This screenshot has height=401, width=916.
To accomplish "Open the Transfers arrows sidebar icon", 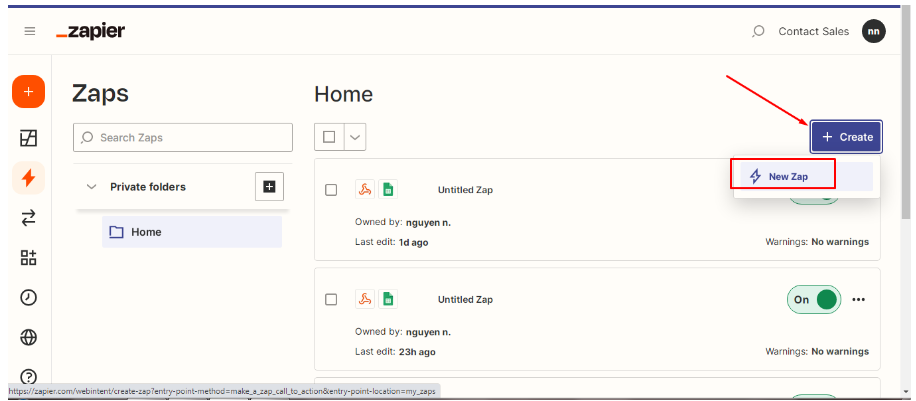I will (x=28, y=219).
